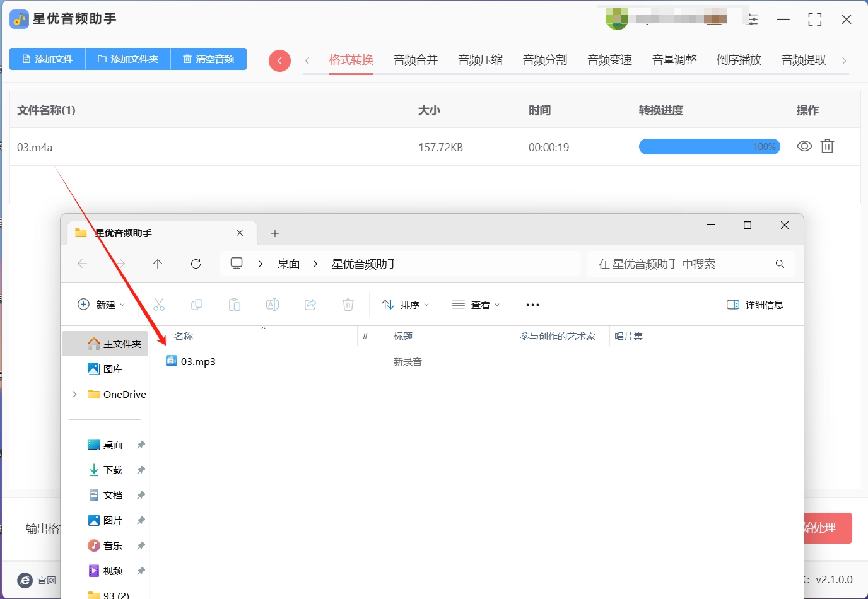Click the red circular collapse arrow button
Image resolution: width=868 pixels, height=599 pixels.
(x=279, y=61)
